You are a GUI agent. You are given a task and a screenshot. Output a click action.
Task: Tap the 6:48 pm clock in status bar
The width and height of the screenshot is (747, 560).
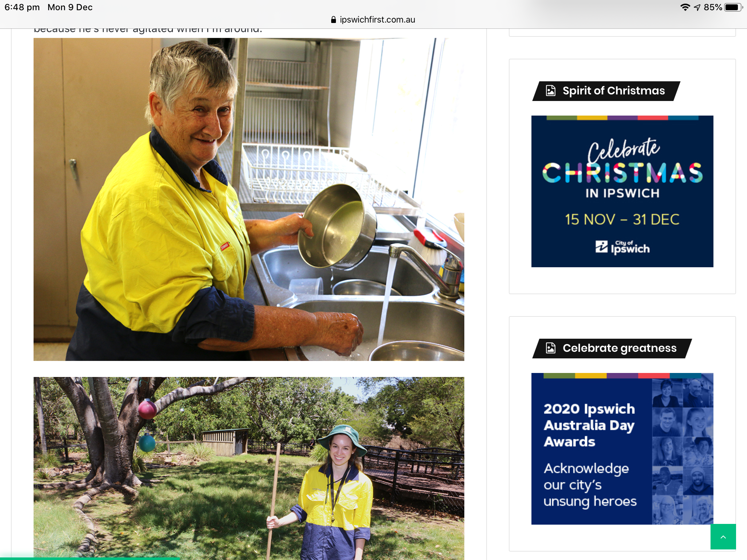coord(22,7)
